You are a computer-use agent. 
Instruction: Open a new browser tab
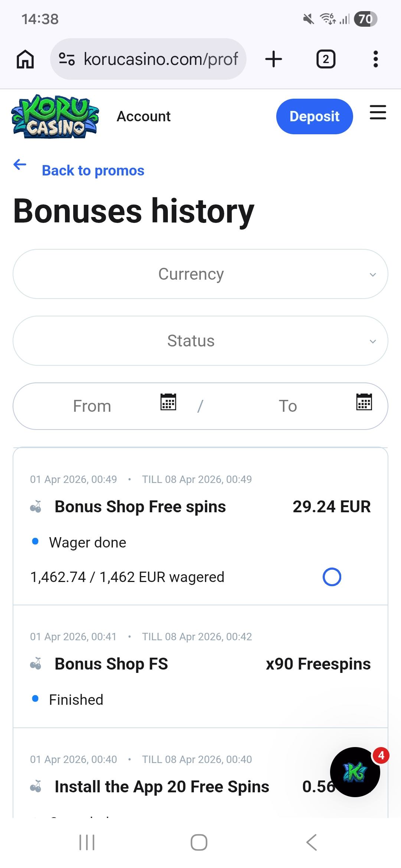274,59
